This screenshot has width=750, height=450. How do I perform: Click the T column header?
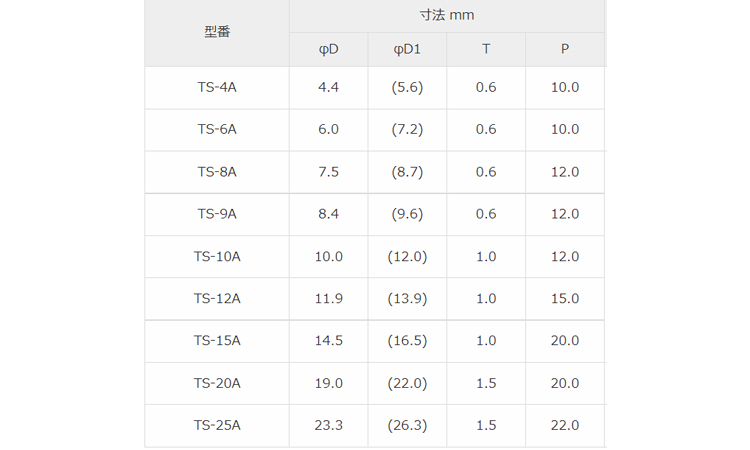486,49
